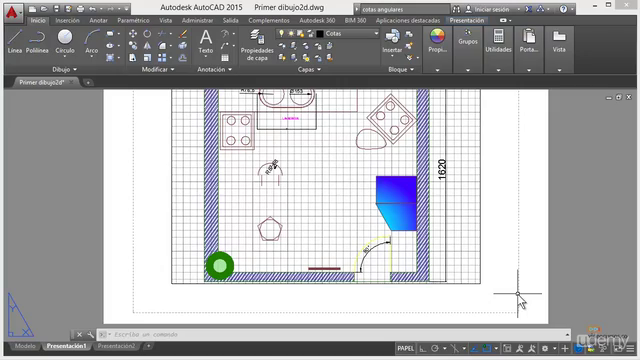Click the Undo arrow icon

point(93,9)
